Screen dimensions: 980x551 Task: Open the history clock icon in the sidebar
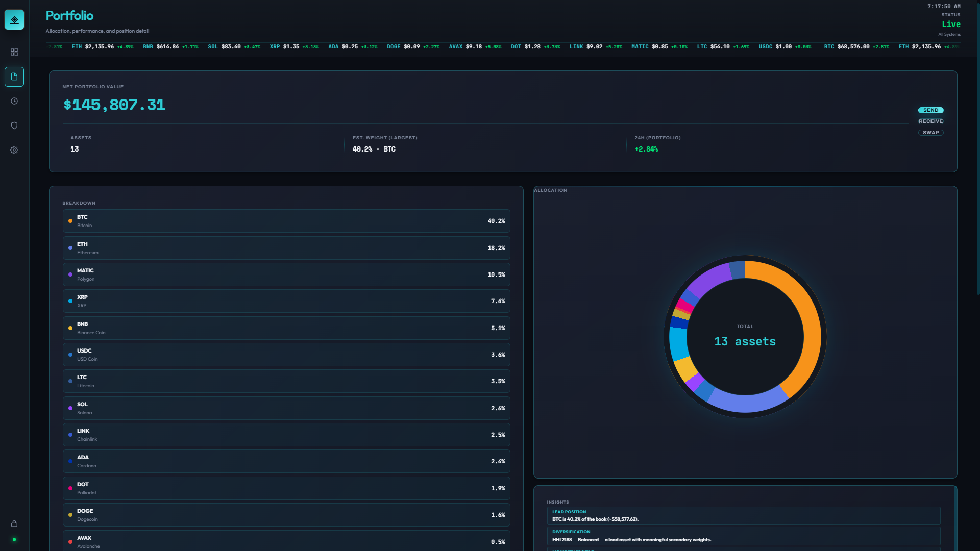click(14, 101)
